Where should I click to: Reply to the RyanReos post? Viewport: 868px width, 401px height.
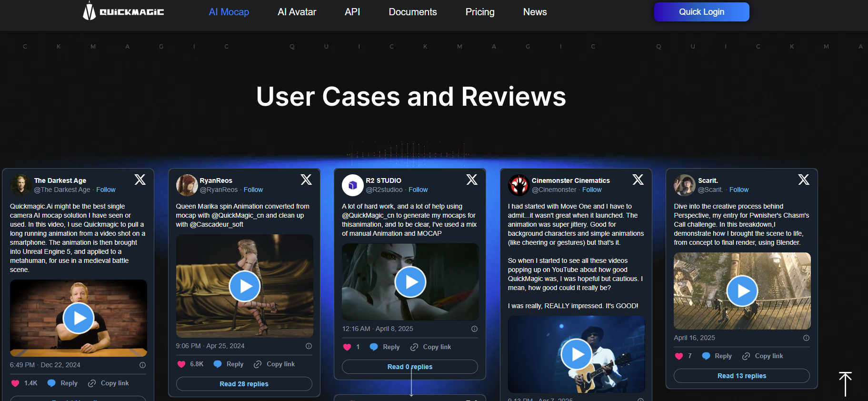[x=229, y=364]
